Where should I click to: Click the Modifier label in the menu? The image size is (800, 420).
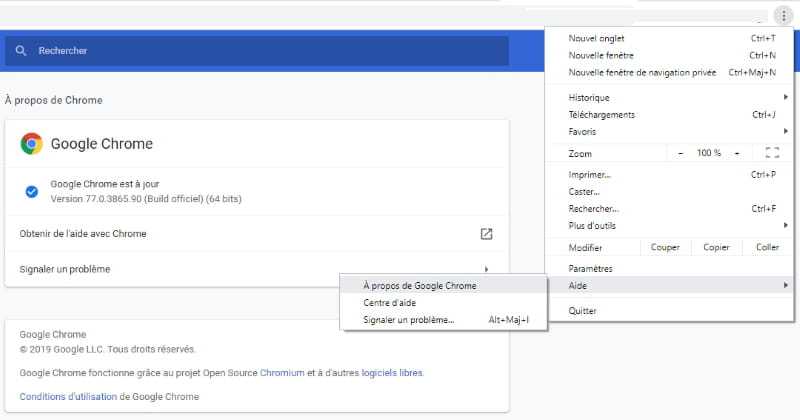tap(585, 248)
